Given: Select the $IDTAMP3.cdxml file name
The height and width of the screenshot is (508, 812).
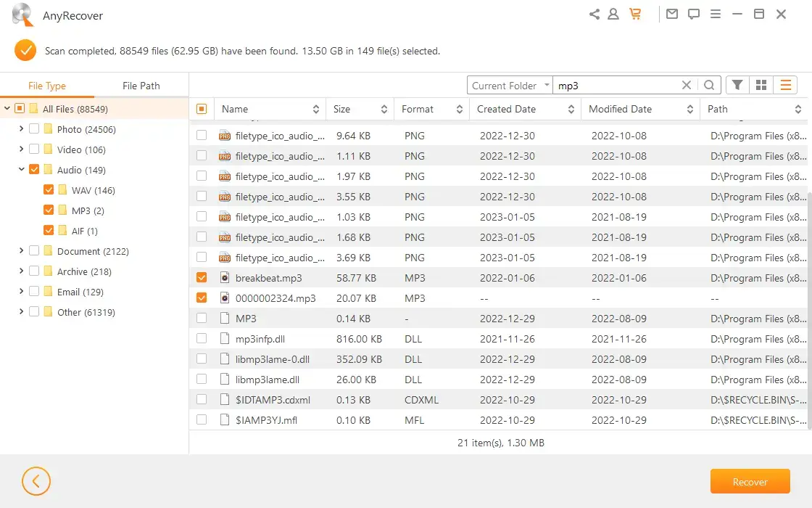Looking at the screenshot, I should pos(273,400).
